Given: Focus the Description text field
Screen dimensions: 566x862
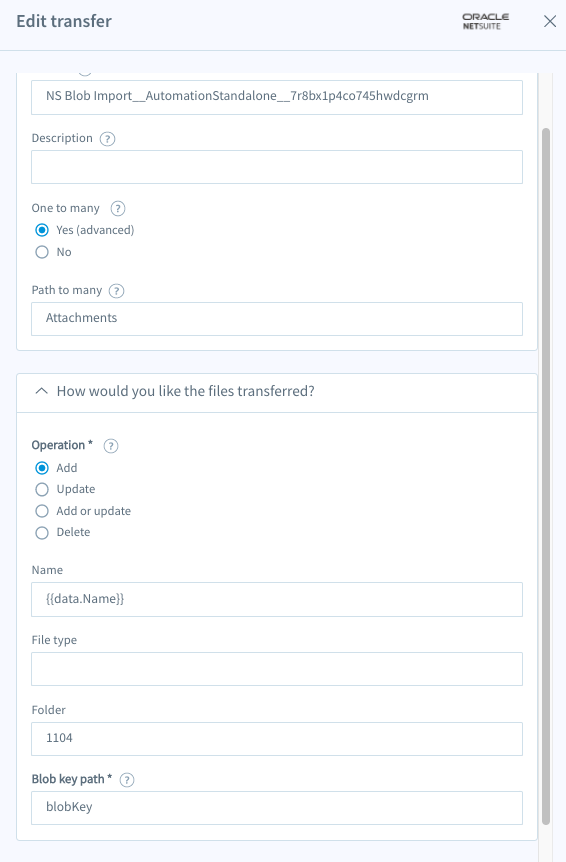Looking at the screenshot, I should [277, 167].
